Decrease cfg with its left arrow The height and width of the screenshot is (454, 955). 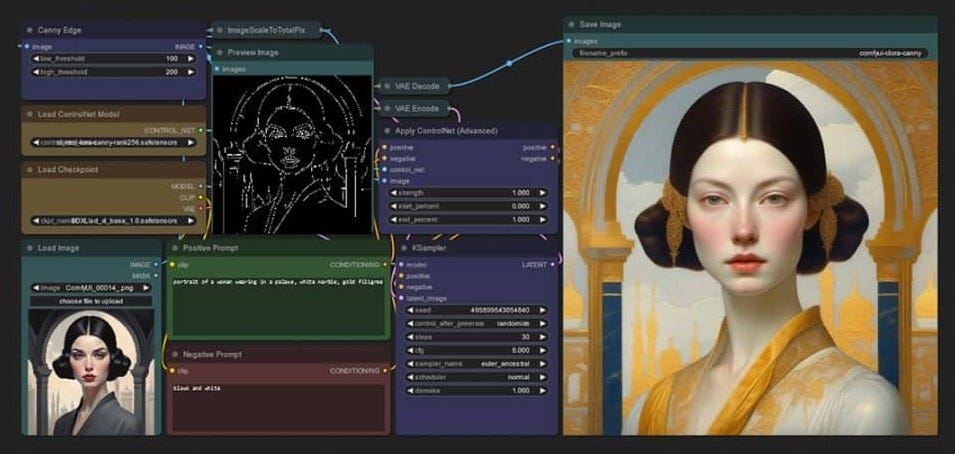pyautogui.click(x=411, y=350)
